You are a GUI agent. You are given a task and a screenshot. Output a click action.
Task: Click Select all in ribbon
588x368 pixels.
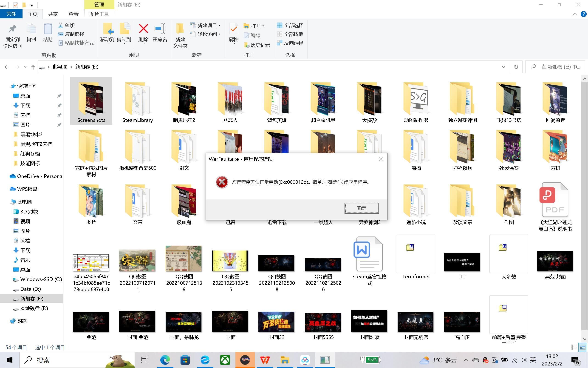point(290,25)
